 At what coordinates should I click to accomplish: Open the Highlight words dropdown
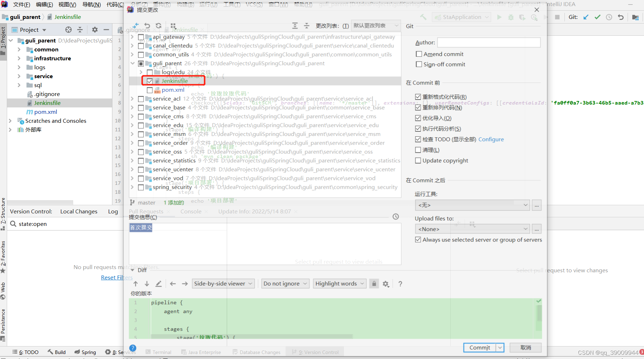click(x=340, y=284)
